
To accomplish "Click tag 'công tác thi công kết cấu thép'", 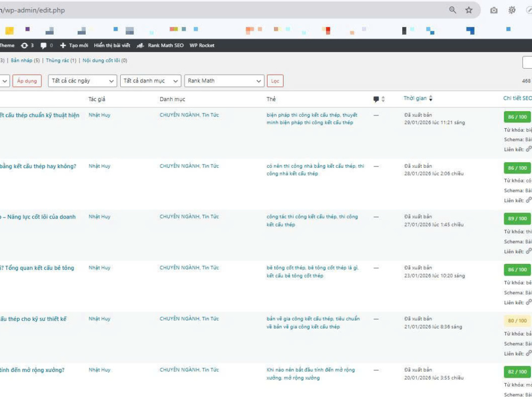I will pos(302,217).
